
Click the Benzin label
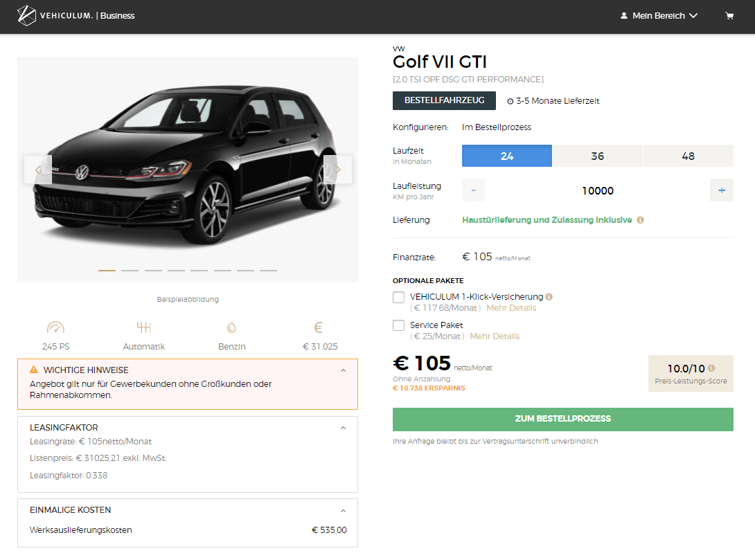[231, 346]
